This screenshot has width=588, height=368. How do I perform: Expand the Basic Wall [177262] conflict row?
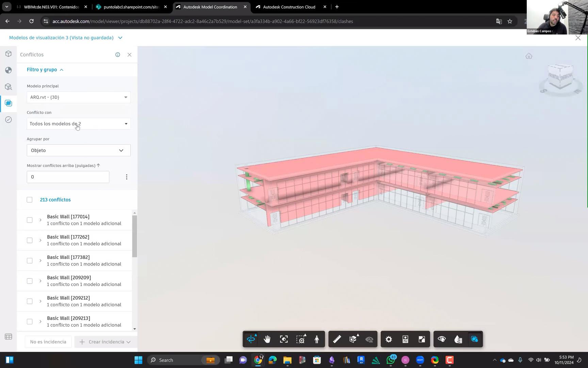point(40,241)
